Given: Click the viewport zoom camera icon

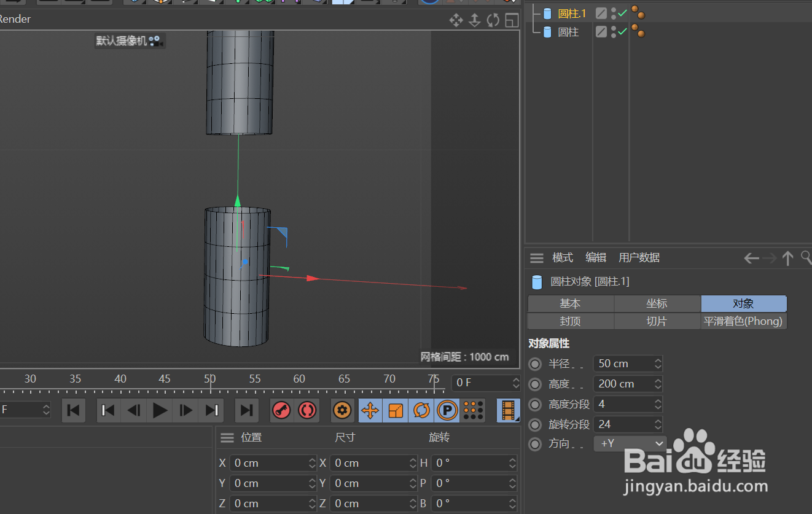Looking at the screenshot, I should (474, 20).
